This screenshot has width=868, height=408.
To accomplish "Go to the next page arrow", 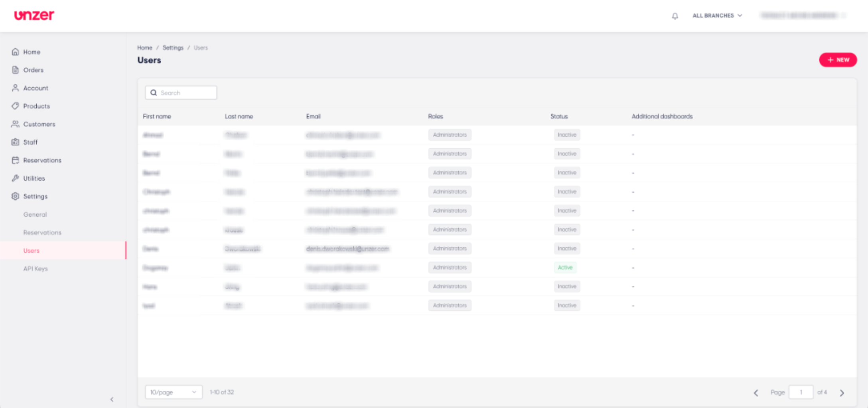I will click(842, 393).
